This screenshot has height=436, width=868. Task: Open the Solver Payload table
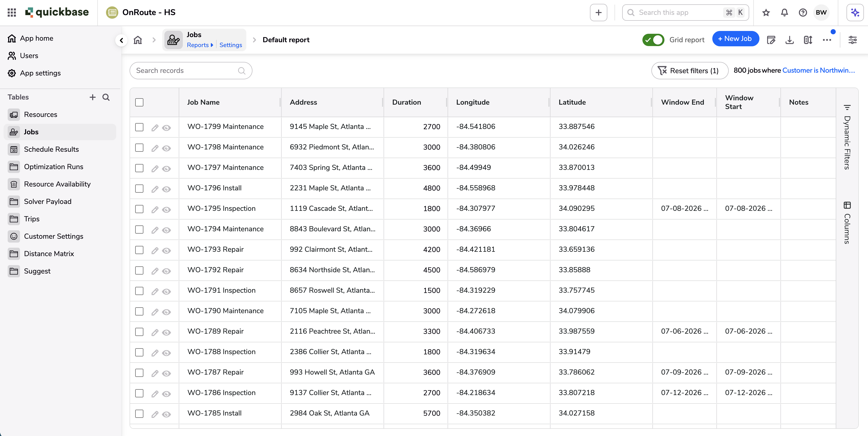pyautogui.click(x=60, y=201)
